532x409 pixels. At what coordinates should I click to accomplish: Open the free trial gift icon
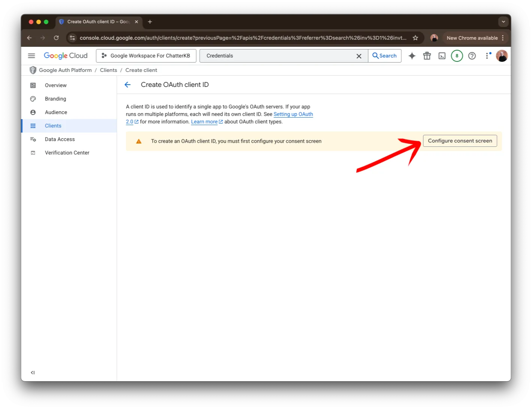coord(427,56)
